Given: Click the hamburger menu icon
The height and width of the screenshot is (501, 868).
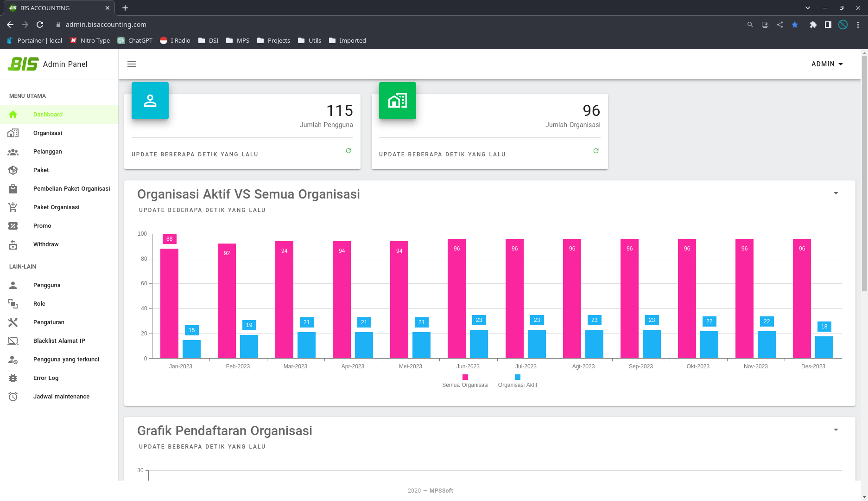Looking at the screenshot, I should pyautogui.click(x=132, y=64).
